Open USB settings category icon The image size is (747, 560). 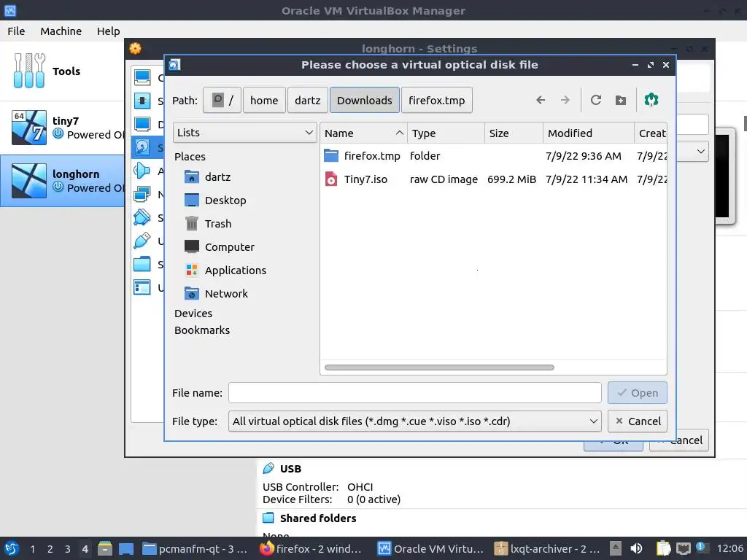click(142, 241)
